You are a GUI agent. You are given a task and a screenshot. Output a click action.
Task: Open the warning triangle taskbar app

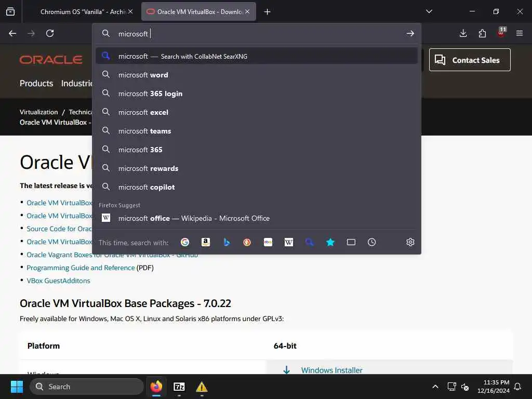click(202, 387)
